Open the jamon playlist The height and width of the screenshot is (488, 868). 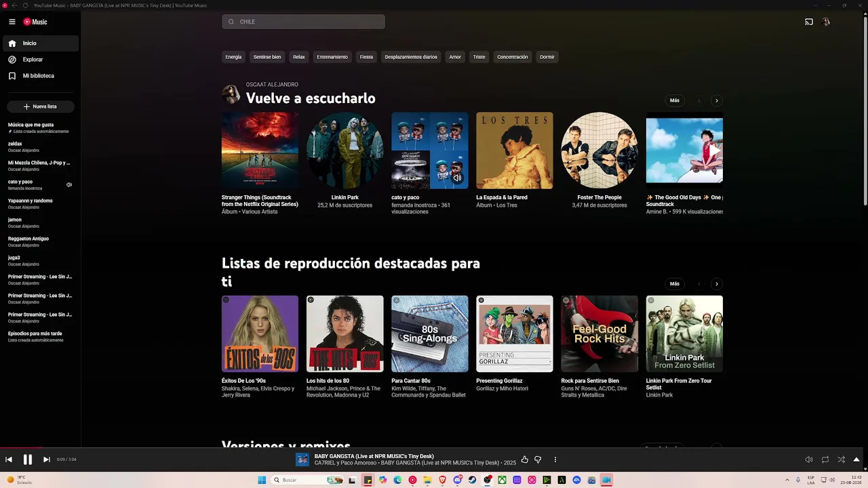(x=41, y=222)
